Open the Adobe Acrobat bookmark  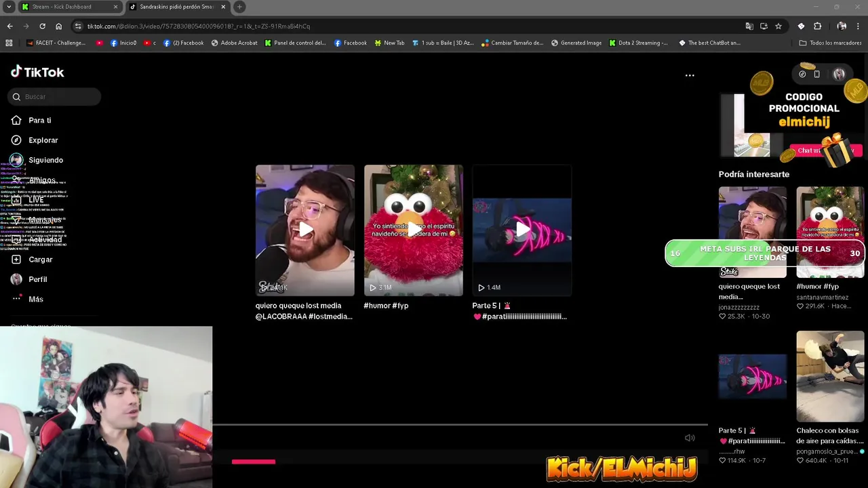[x=235, y=43]
